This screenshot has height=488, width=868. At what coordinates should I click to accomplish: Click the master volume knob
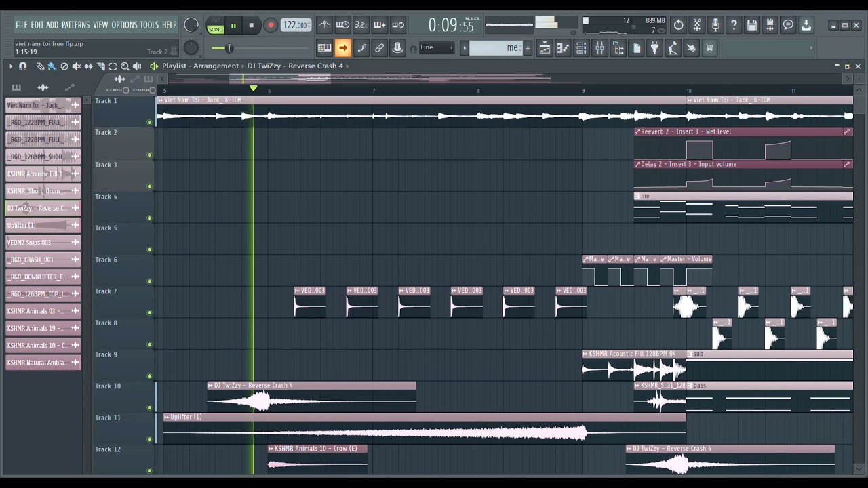191,26
